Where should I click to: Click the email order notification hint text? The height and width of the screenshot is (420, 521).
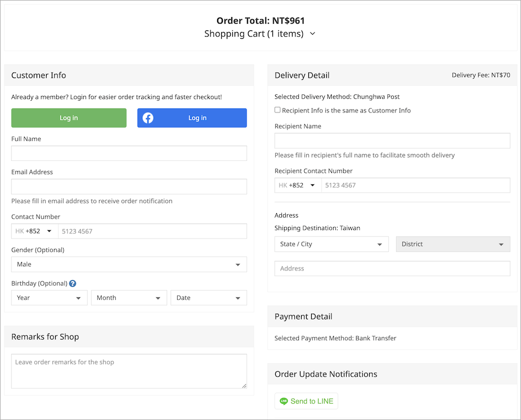(x=92, y=201)
